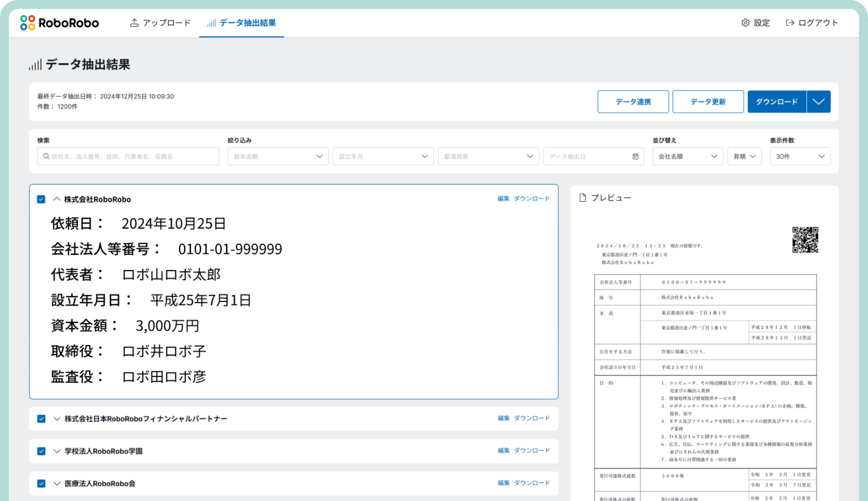Open the アップロード tab
Screen dimensions: 868x501
(x=161, y=23)
